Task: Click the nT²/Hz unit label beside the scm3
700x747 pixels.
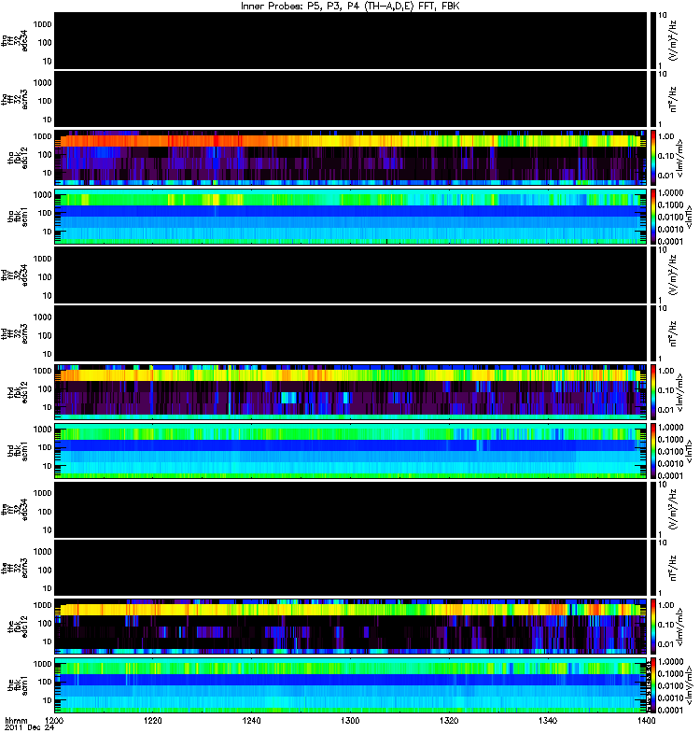Action: click(673, 568)
